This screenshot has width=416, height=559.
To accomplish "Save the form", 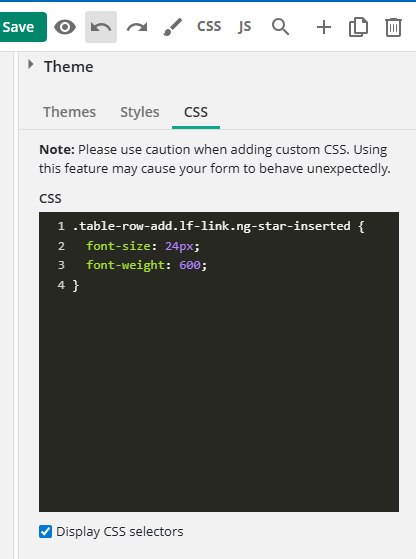I will click(22, 27).
